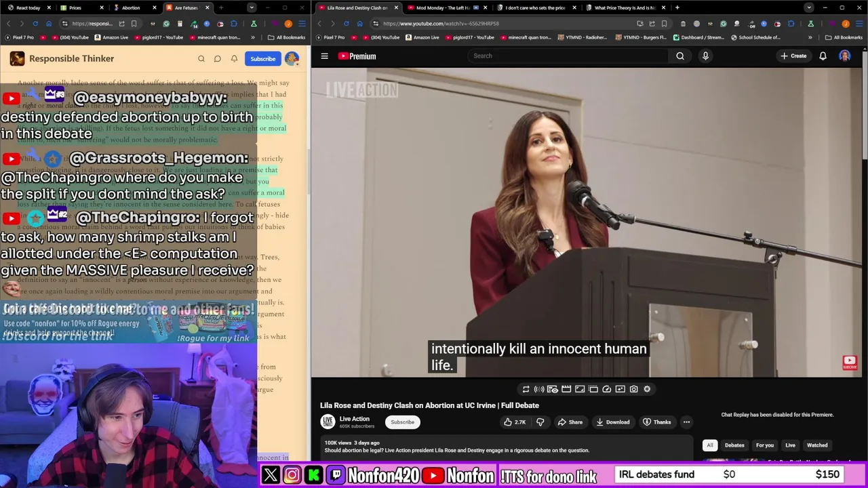Click the YouTube Premium logo
This screenshot has width=868, height=488.
pyautogui.click(x=357, y=56)
